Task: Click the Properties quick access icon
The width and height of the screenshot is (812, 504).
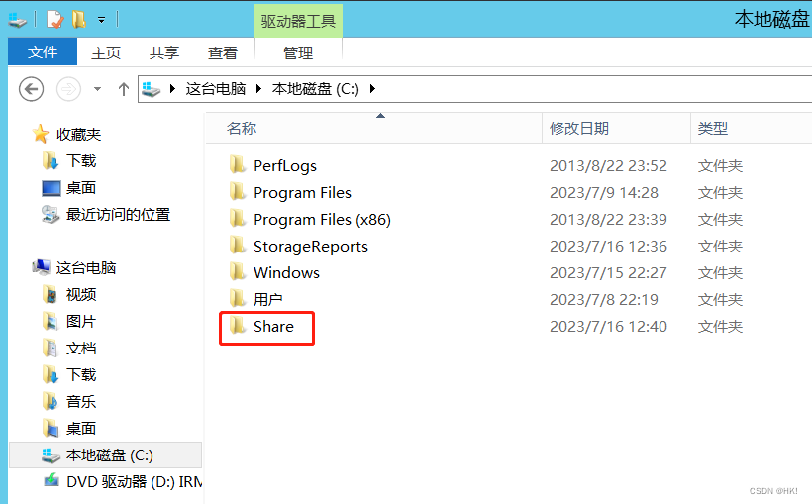Action: click(x=55, y=19)
